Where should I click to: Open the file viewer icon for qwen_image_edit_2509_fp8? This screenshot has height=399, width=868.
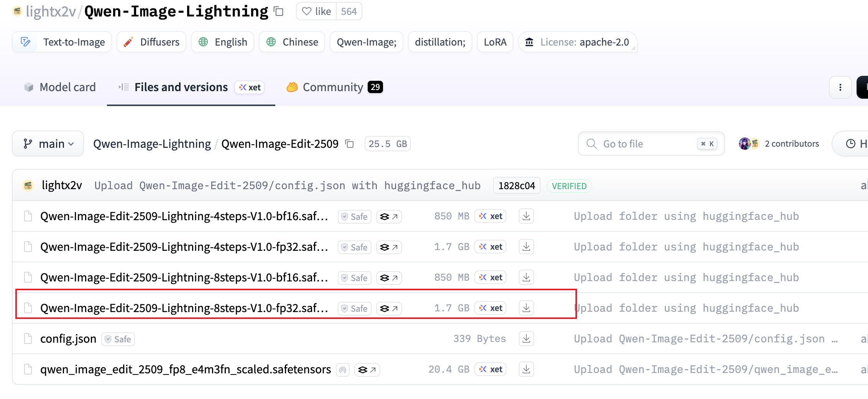coord(367,370)
